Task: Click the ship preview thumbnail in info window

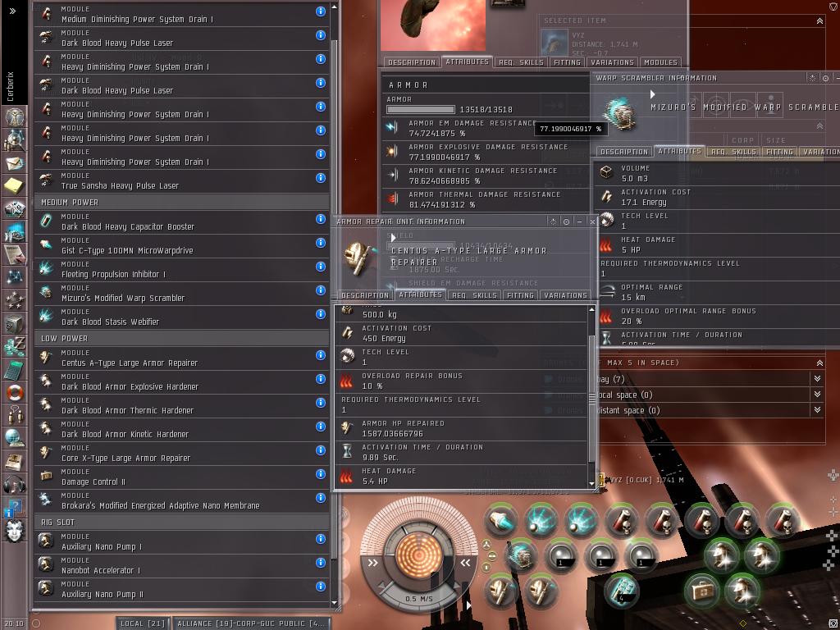Action: coord(433,25)
